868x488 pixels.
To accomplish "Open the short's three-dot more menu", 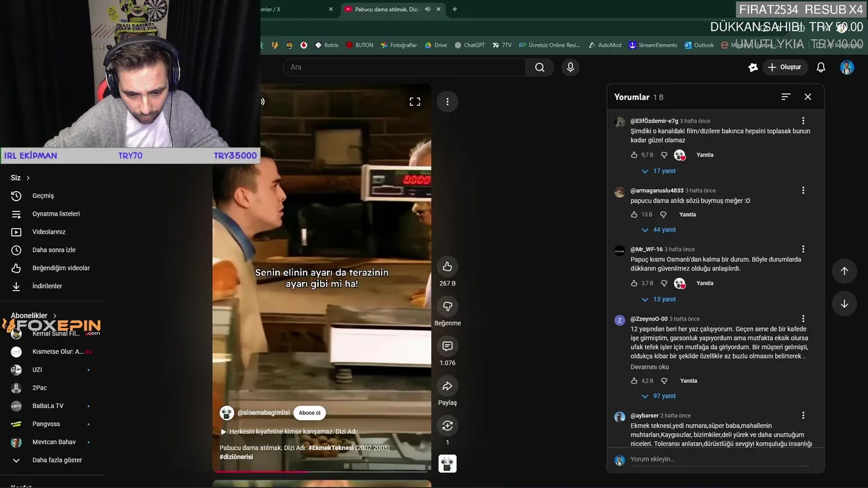I will click(448, 102).
